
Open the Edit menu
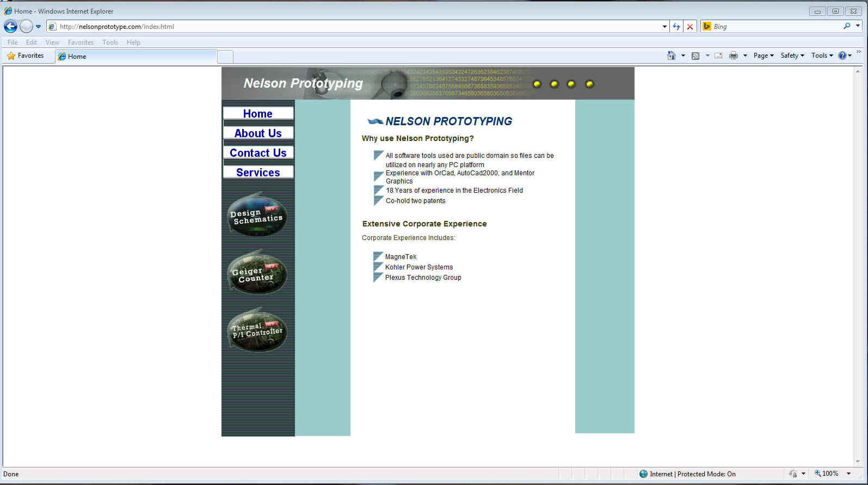point(32,42)
